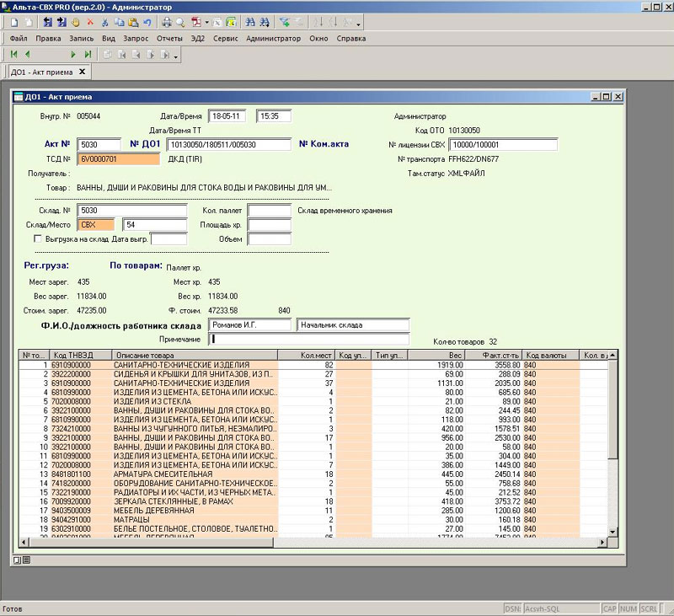
Task: Click the ТСД № field 6V0000701
Action: coord(119,159)
